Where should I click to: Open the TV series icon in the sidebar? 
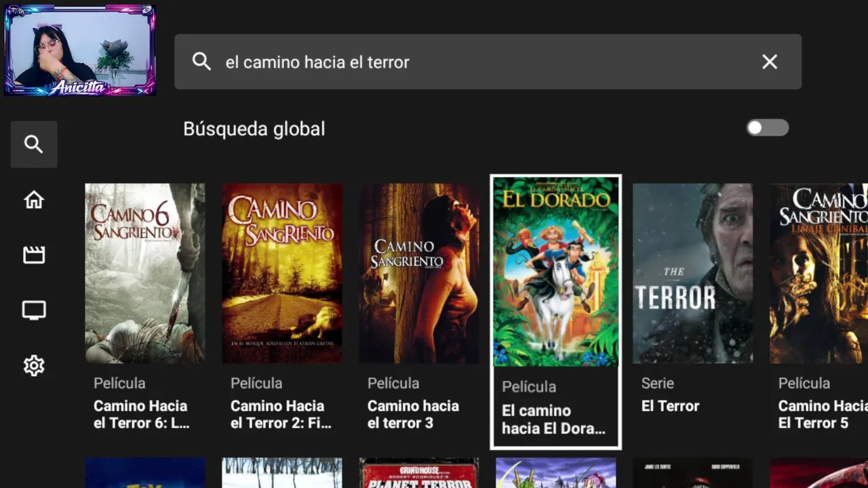(34, 310)
